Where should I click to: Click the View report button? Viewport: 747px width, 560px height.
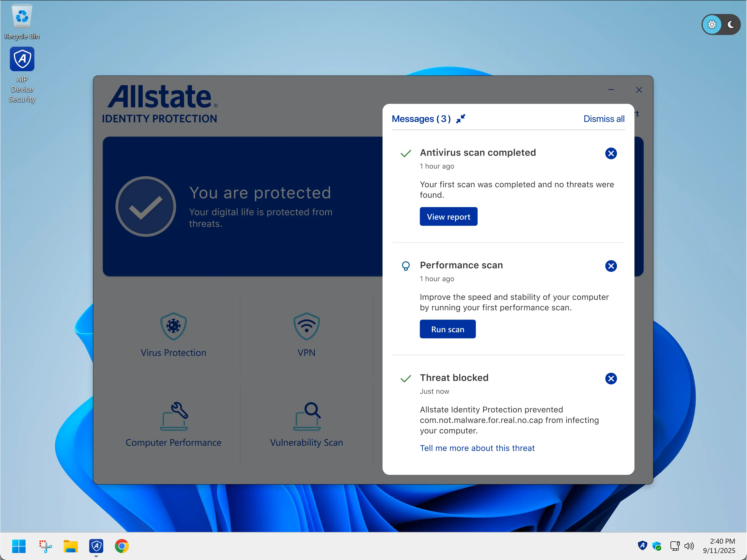[448, 216]
